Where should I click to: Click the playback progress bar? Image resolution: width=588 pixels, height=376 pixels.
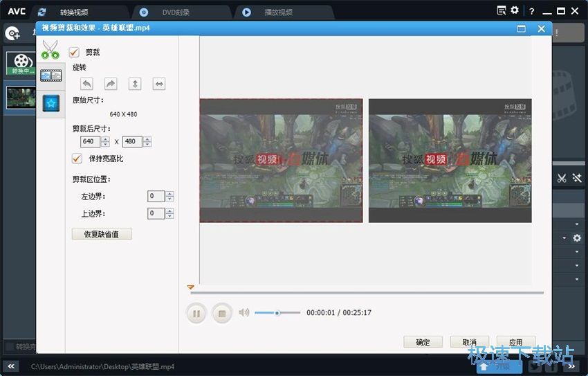click(367, 292)
